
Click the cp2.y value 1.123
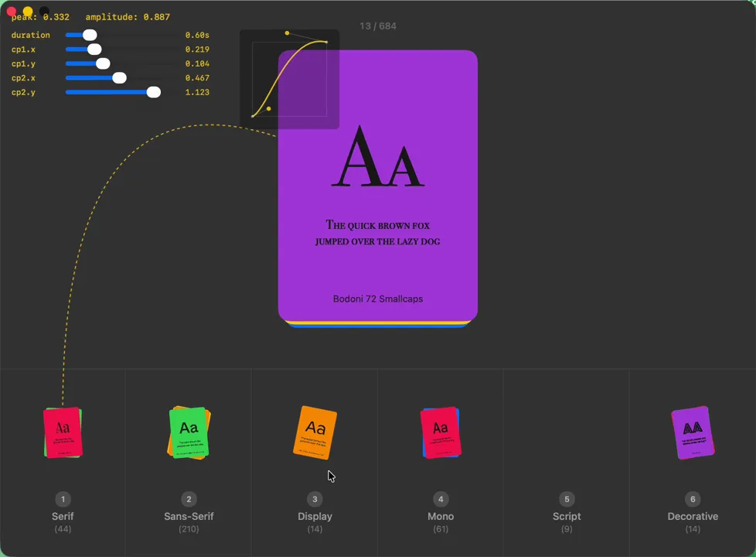(x=197, y=92)
